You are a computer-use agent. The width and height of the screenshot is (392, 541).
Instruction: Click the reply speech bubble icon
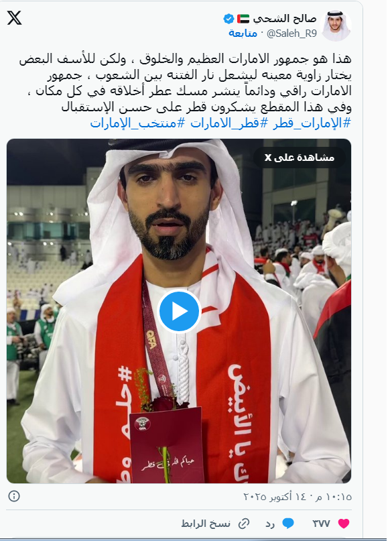coord(288,524)
